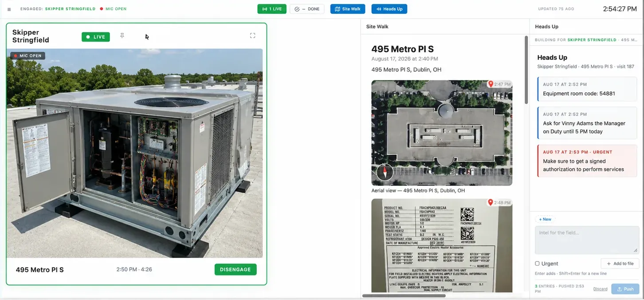Click the 2:47 PM location pin

point(499,84)
